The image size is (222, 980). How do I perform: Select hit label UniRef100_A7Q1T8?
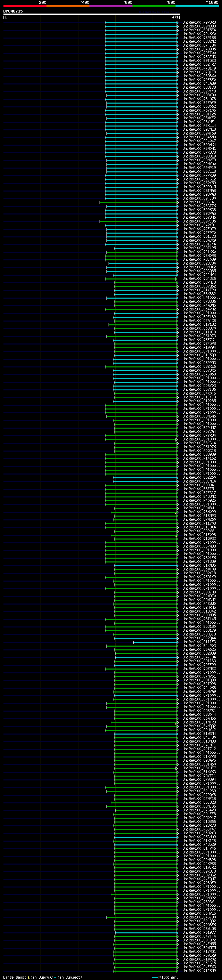point(199,72)
